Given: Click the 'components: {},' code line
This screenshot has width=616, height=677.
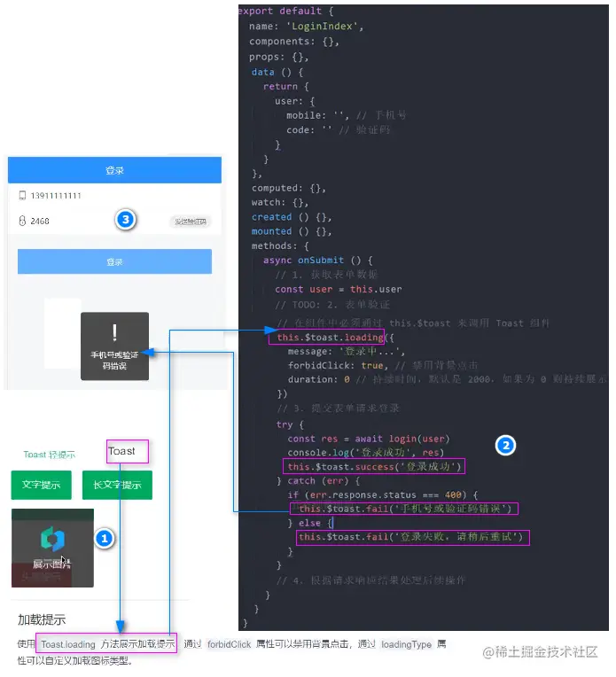Looking at the screenshot, I should point(293,41).
